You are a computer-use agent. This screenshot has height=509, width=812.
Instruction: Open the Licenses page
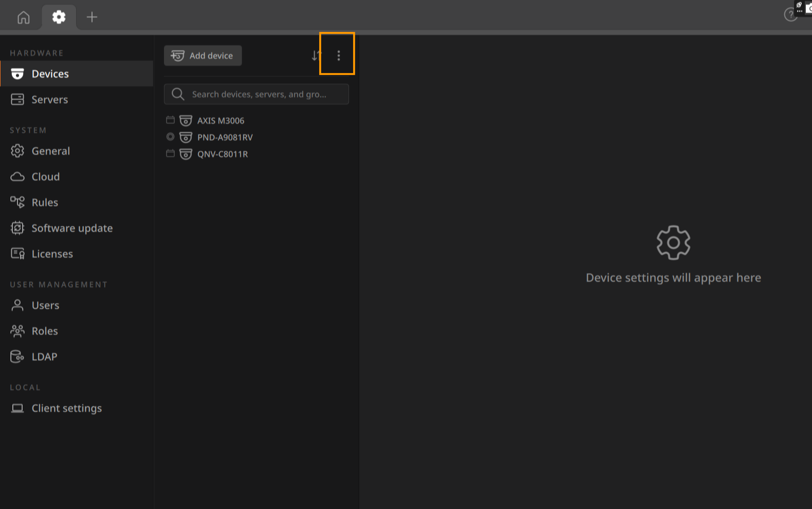(77, 253)
